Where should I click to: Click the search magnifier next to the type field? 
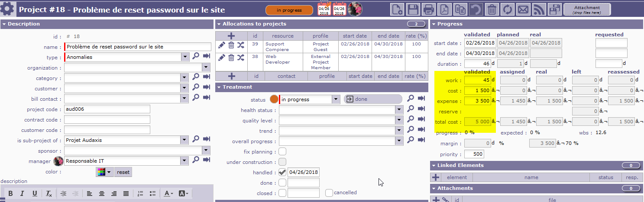pyautogui.click(x=196, y=57)
